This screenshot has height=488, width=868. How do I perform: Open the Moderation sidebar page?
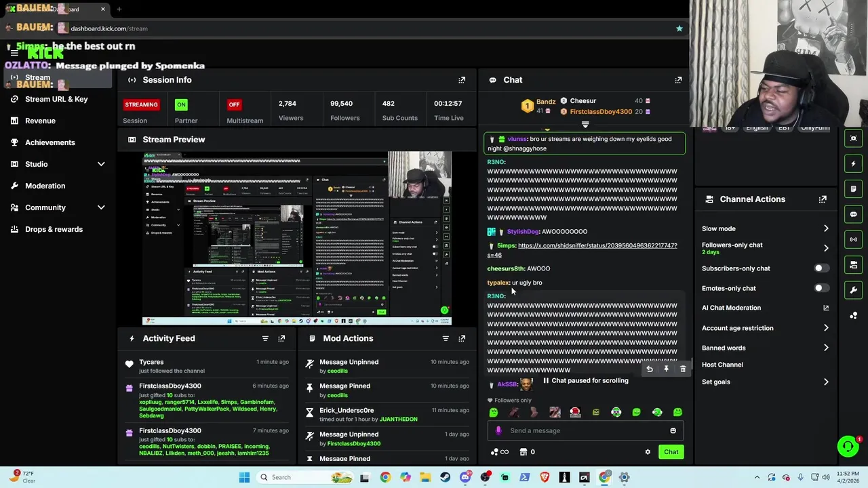pyautogui.click(x=45, y=186)
